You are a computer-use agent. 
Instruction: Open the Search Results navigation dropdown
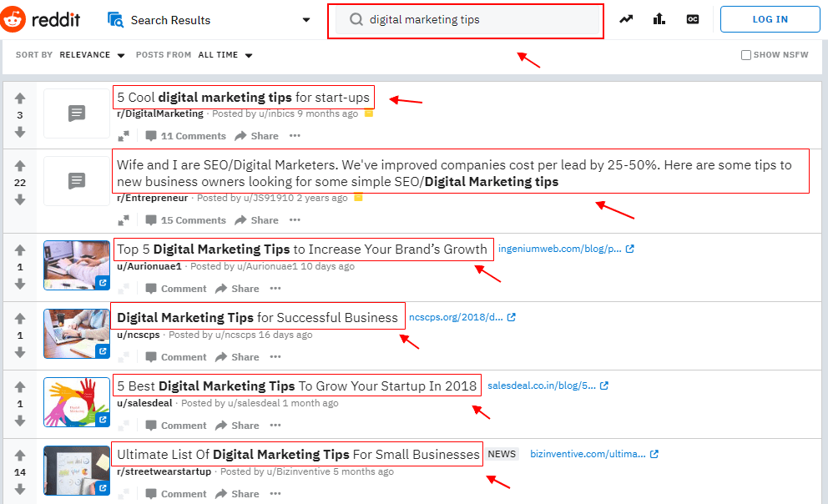point(210,20)
